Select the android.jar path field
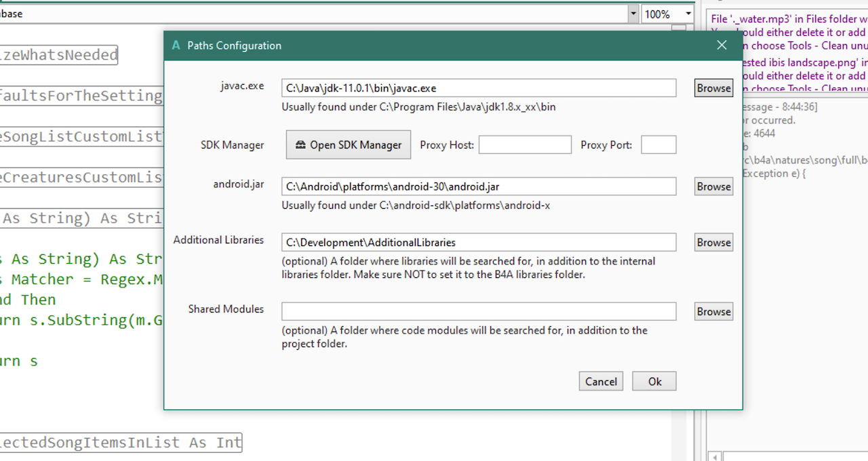The width and height of the screenshot is (868, 461). (x=479, y=186)
